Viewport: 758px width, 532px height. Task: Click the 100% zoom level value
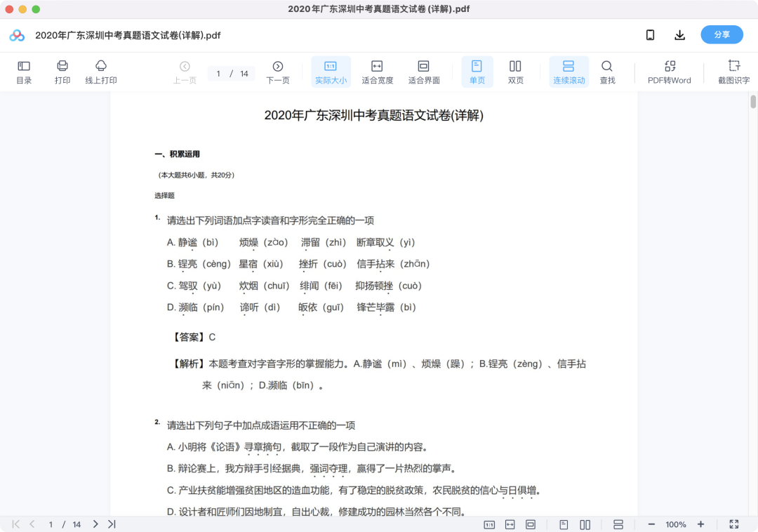tap(675, 524)
